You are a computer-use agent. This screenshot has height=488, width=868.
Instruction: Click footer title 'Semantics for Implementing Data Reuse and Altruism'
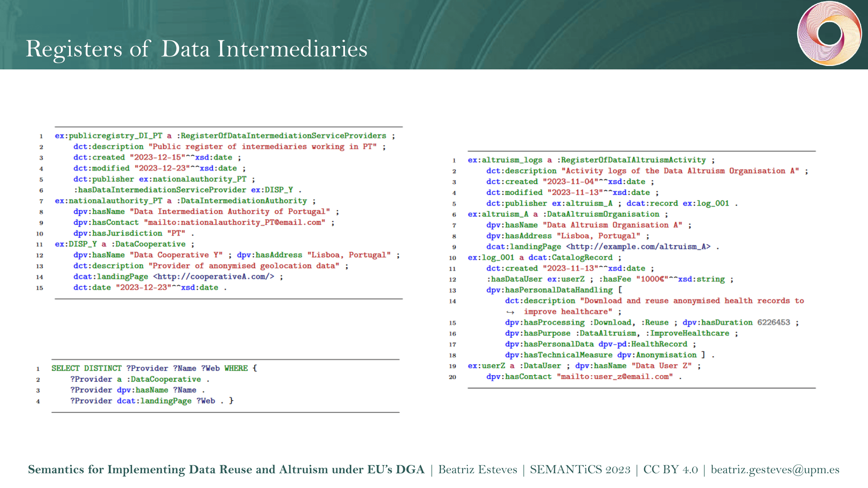tap(226, 470)
